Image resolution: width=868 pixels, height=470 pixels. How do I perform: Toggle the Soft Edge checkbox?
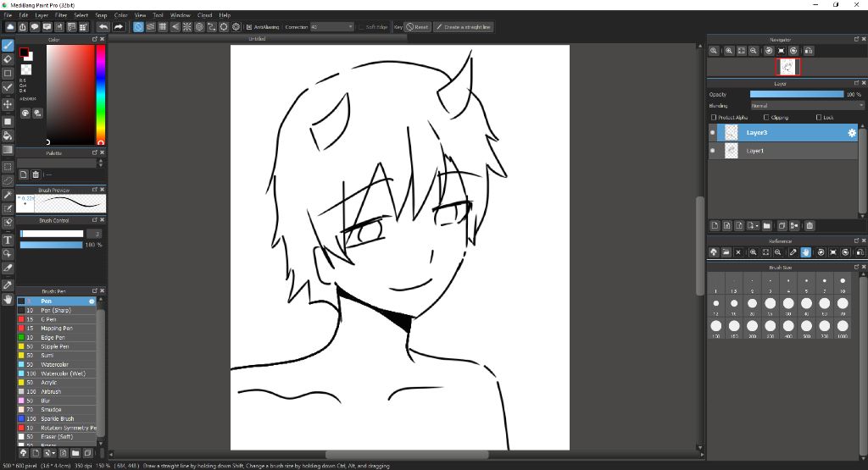tap(361, 26)
